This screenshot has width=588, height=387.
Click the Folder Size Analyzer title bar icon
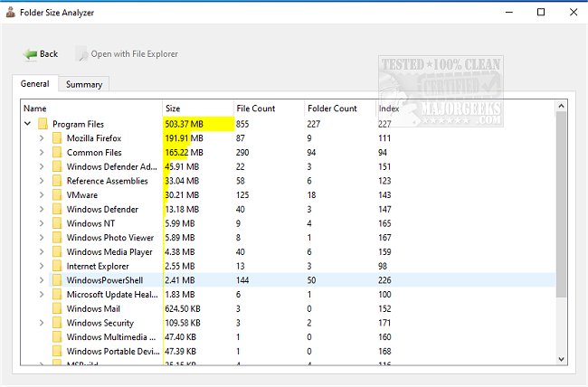point(11,13)
